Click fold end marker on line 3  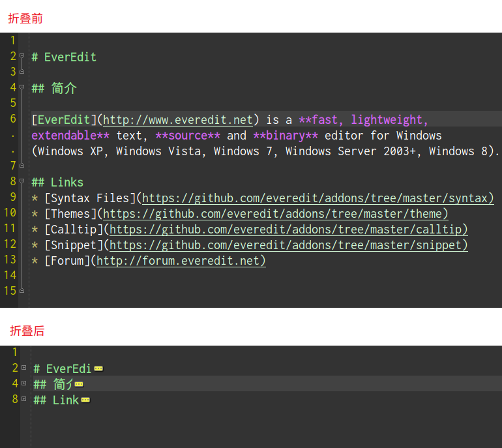coord(22,72)
